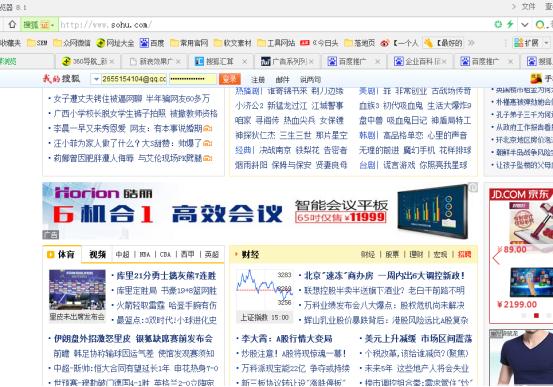This screenshot has width=553, height=387.
Task: Open the 网址大全 bookmark
Action: pyautogui.click(x=115, y=43)
